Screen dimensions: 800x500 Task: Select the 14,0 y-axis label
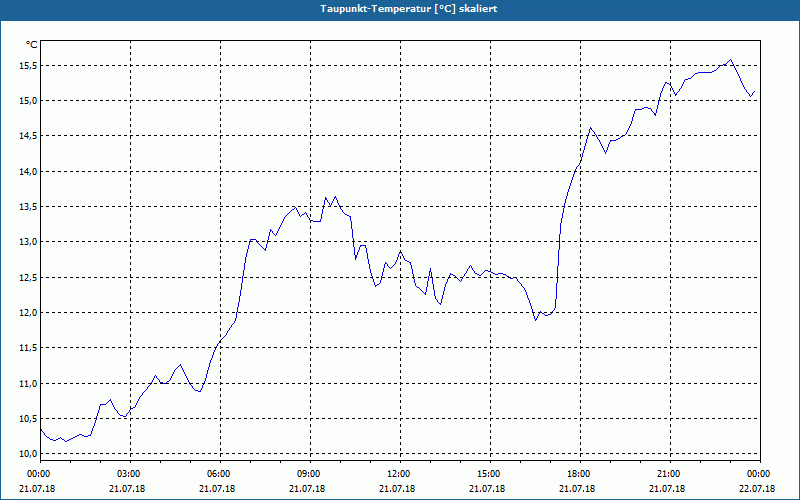point(28,172)
